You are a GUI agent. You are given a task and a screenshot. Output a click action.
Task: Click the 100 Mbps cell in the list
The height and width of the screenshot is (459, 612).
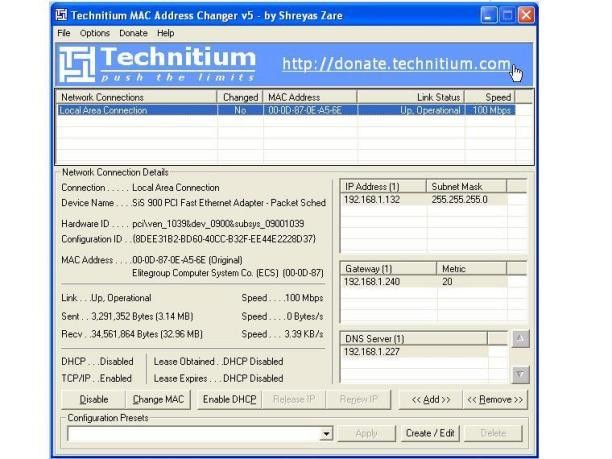pos(491,110)
